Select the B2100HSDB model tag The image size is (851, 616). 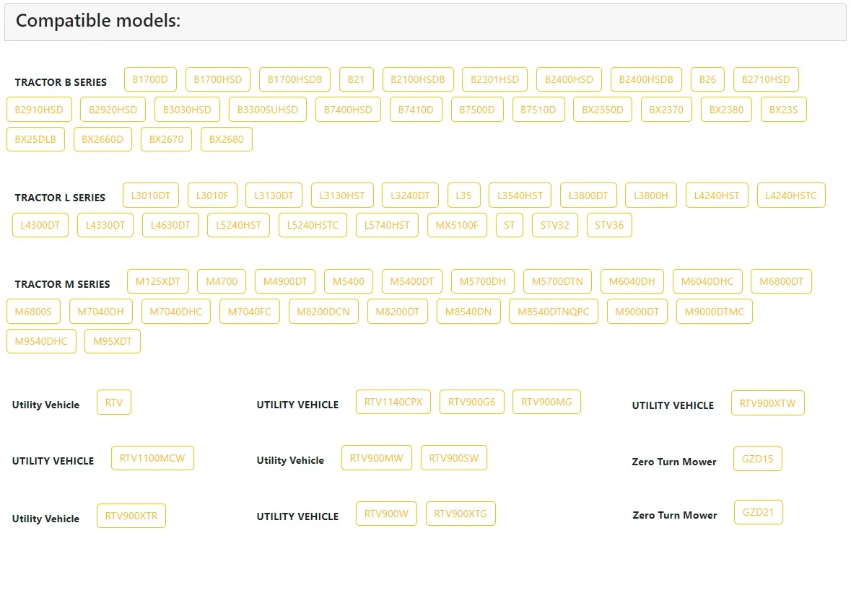click(x=418, y=79)
